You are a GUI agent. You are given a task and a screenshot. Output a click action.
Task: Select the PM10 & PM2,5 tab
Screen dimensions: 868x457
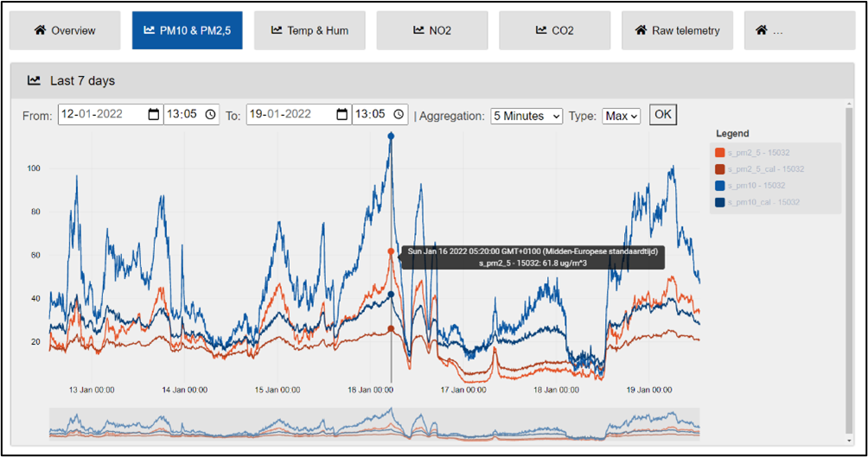point(187,30)
